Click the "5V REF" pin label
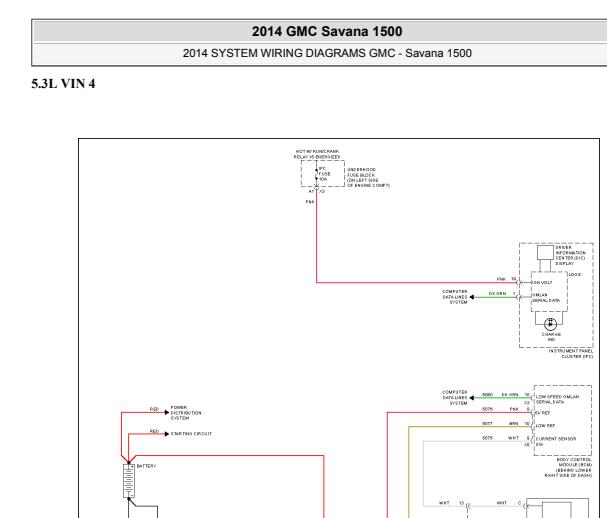The height and width of the screenshot is (518, 607). pyautogui.click(x=543, y=413)
